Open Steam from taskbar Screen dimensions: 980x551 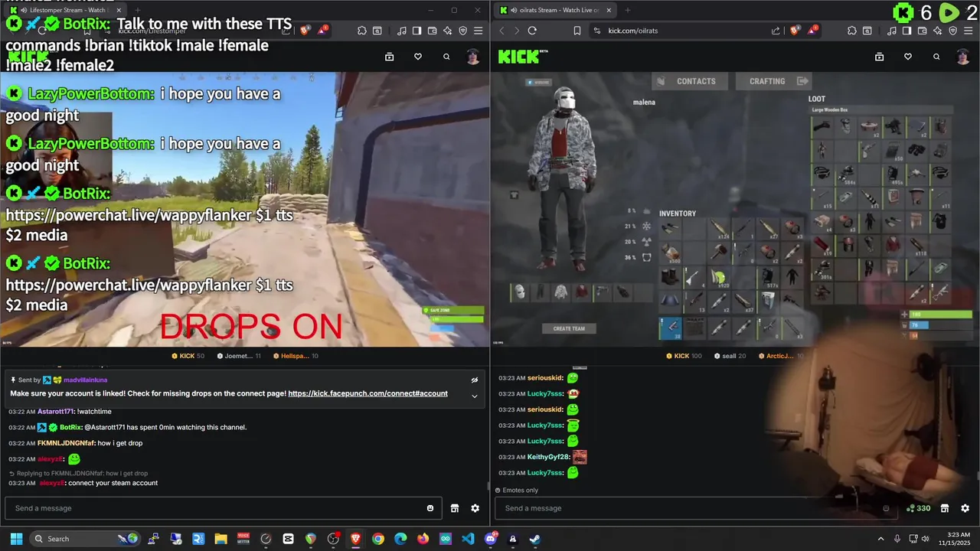(534, 539)
